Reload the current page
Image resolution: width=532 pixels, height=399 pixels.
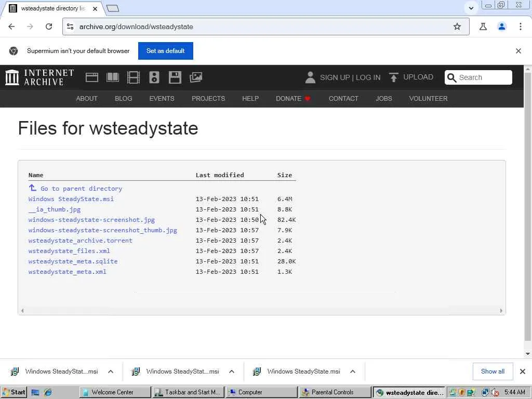(x=49, y=26)
